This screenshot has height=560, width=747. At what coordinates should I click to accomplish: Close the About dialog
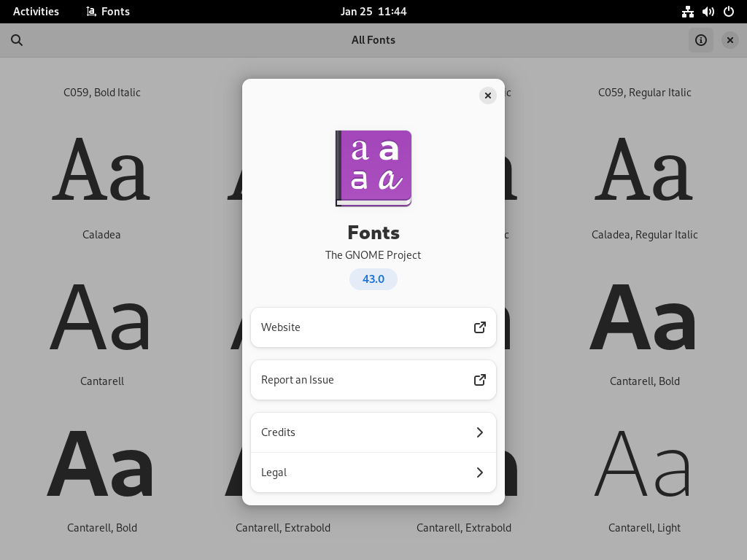488,96
